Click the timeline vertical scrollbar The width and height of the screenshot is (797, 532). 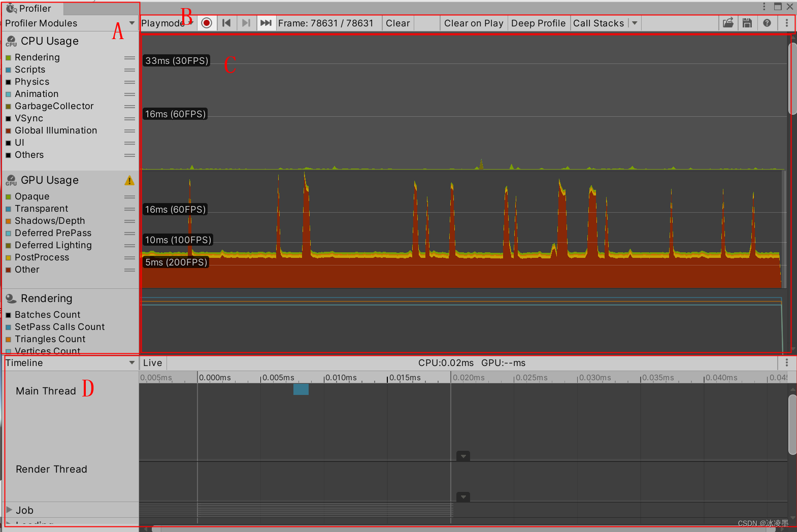tap(792, 424)
